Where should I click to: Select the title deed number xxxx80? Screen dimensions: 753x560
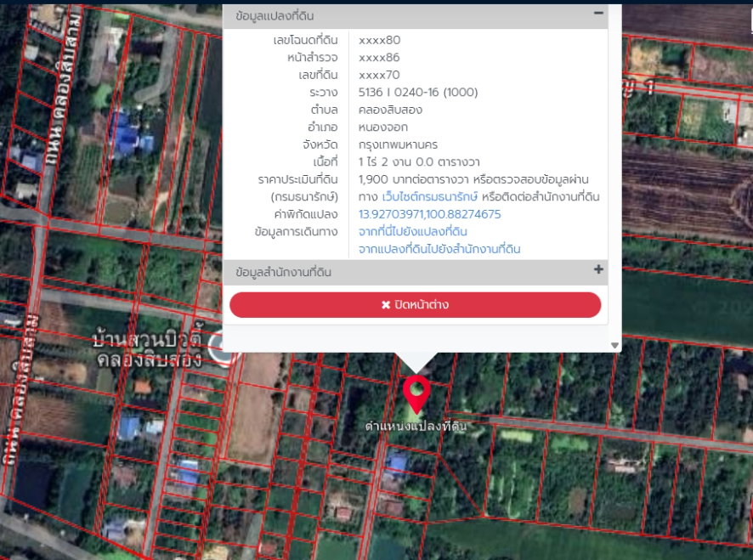coord(379,40)
